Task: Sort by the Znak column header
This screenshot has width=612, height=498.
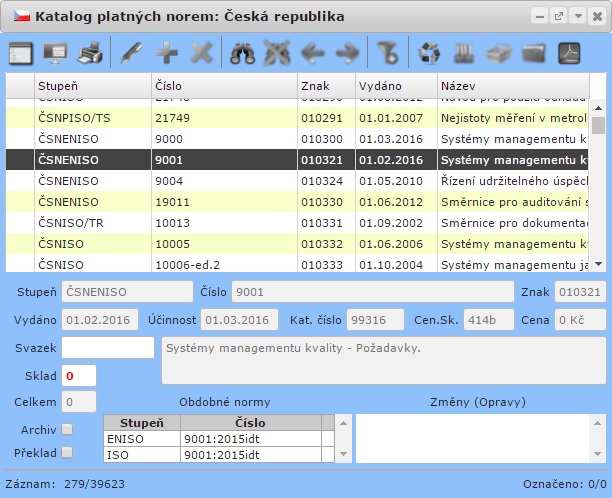Action: point(326,85)
